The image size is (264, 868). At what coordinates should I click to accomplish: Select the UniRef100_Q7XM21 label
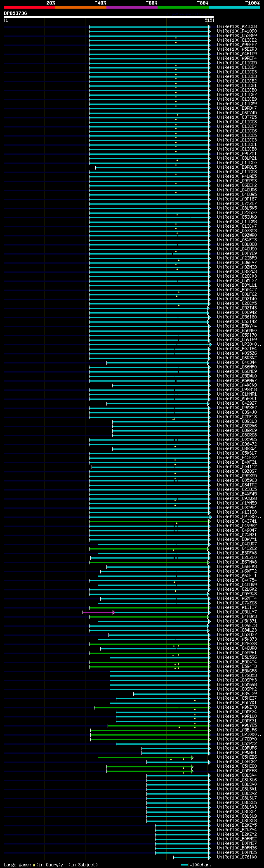click(x=237, y=535)
